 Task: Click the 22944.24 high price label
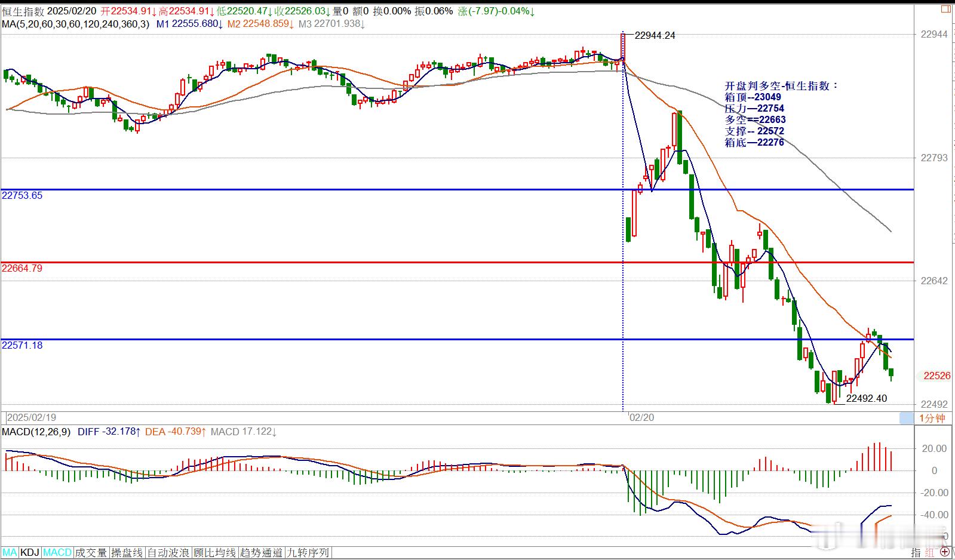tap(655, 36)
